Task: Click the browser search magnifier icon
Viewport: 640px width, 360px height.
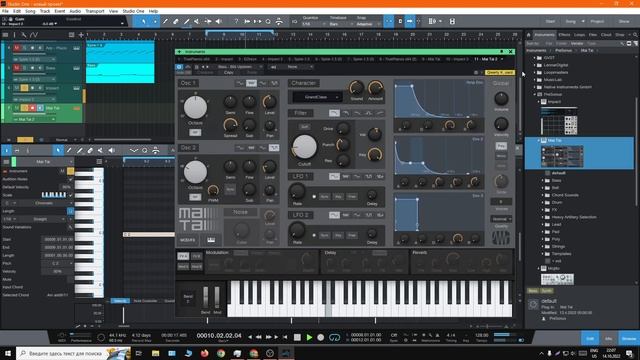Action: [635, 35]
